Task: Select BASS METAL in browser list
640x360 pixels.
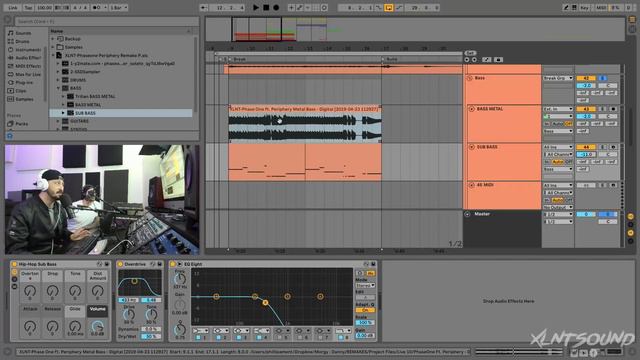Action: pyautogui.click(x=88, y=104)
